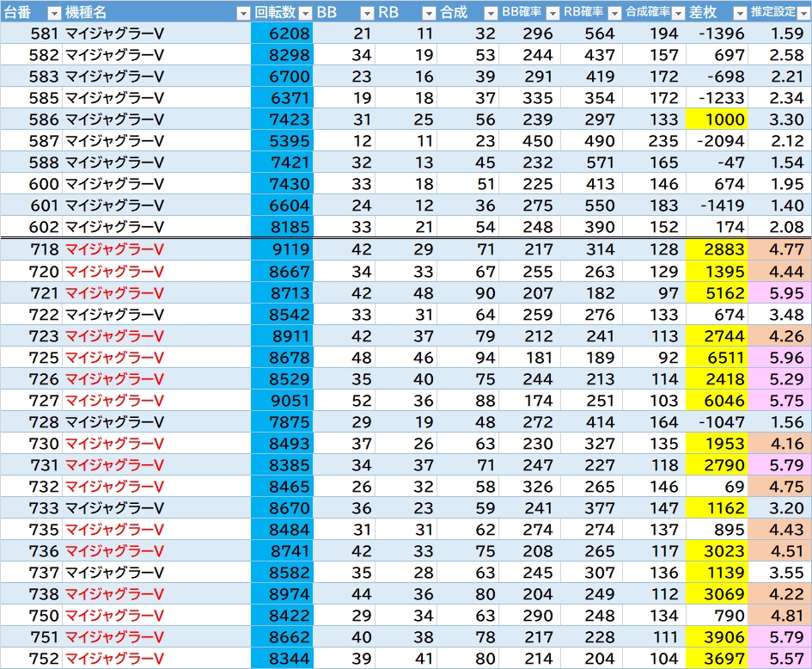Click the orange 推定設定 cell showing 4.77

coord(779,249)
